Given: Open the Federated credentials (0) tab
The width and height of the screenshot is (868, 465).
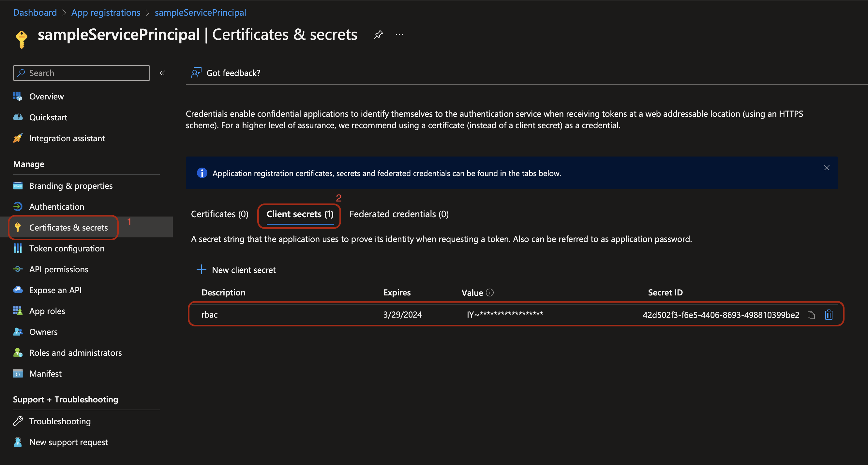Looking at the screenshot, I should (x=399, y=214).
